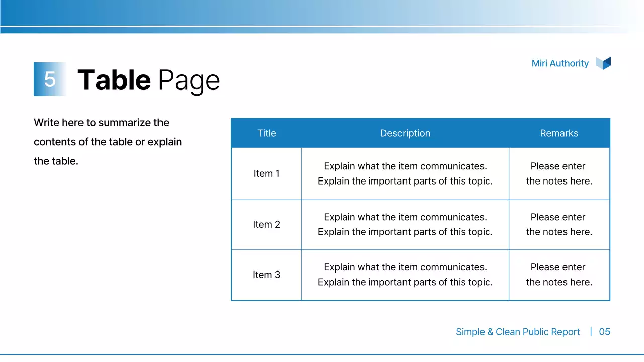Select the remarks cell in Item 2 row

coord(559,224)
